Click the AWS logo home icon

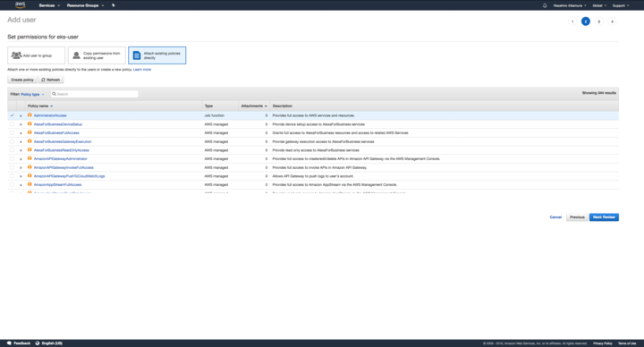click(20, 5)
